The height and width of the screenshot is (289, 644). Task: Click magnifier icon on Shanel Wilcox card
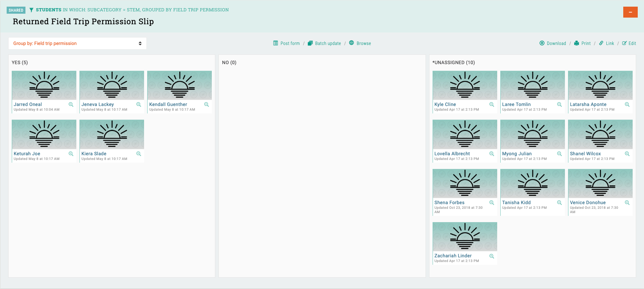tap(627, 154)
